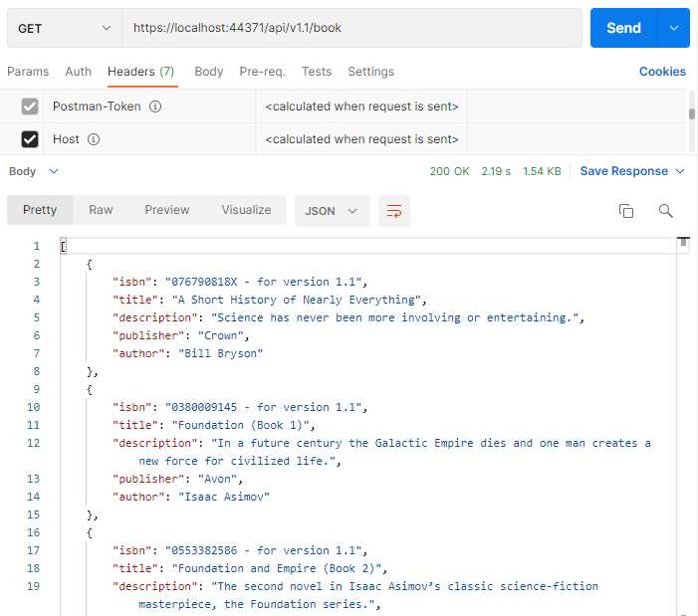The image size is (698, 616).
Task: Show info for Host header
Action: [94, 139]
